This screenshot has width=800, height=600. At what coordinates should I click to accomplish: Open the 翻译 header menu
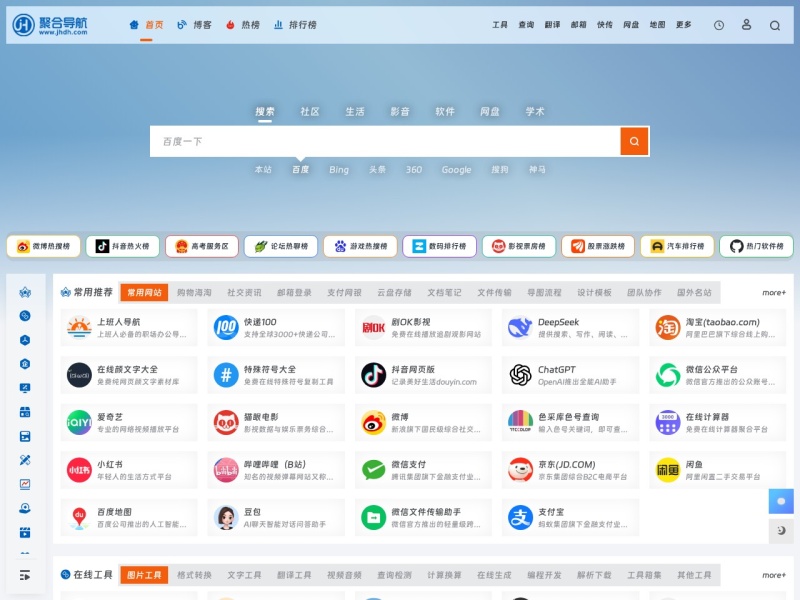click(x=552, y=24)
